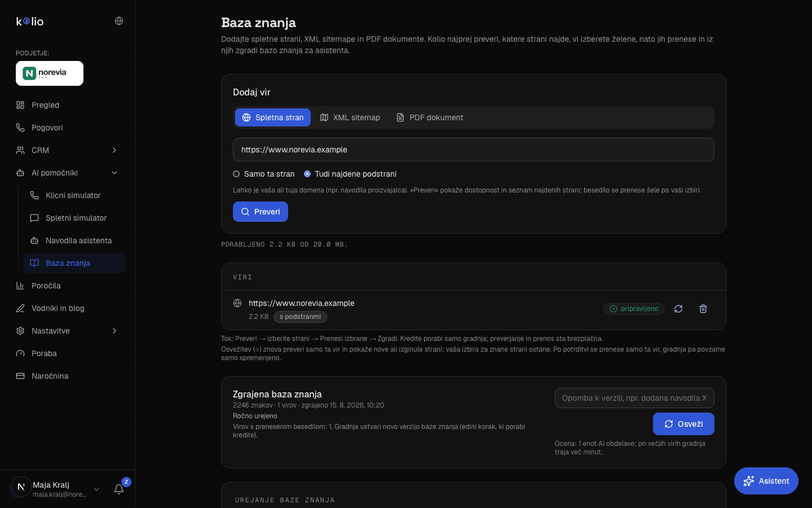This screenshot has height=508, width=812.
Task: Expand the Nastavitve submenu chevron
Action: click(114, 331)
